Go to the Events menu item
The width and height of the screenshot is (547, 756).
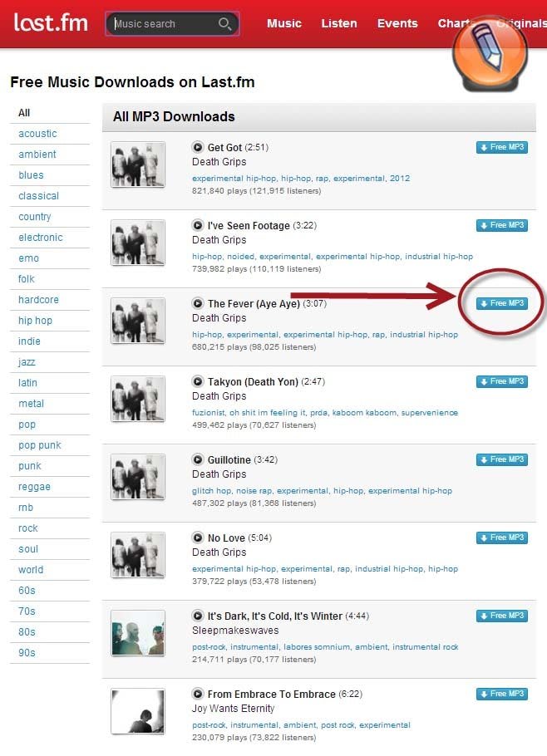397,23
